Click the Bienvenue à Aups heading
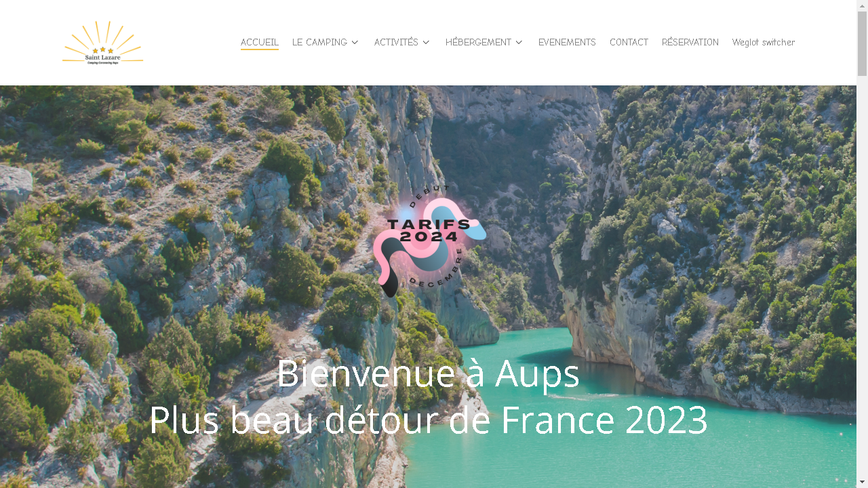The height and width of the screenshot is (488, 868). click(428, 373)
